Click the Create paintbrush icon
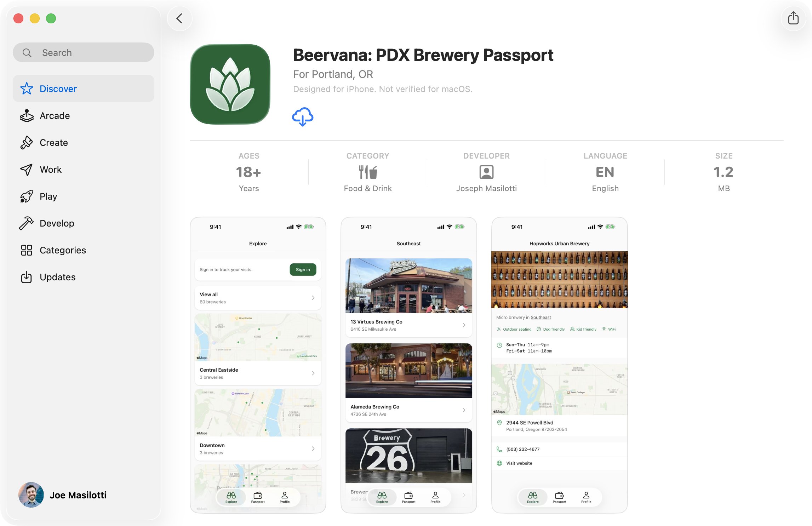Viewport: 812px width, 526px height. pos(27,143)
